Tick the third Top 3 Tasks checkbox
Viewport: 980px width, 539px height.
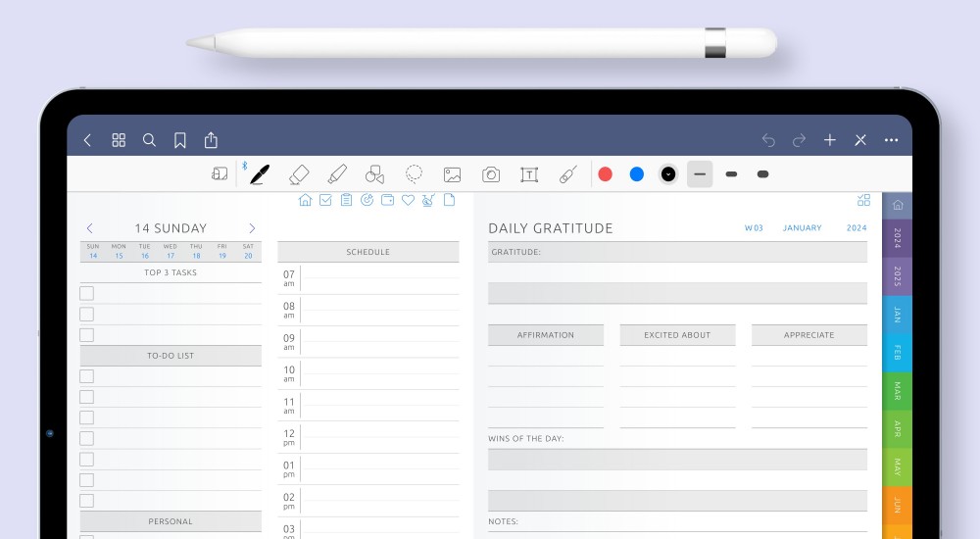click(87, 335)
